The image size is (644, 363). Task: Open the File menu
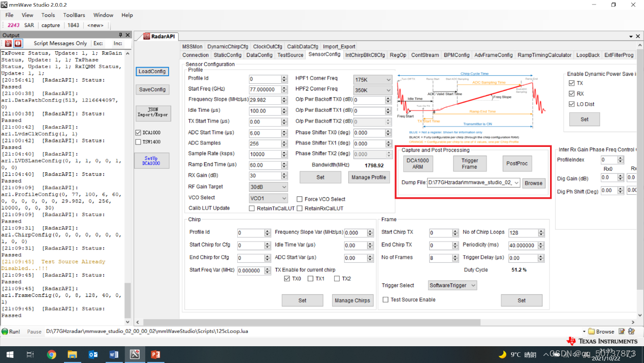click(10, 15)
